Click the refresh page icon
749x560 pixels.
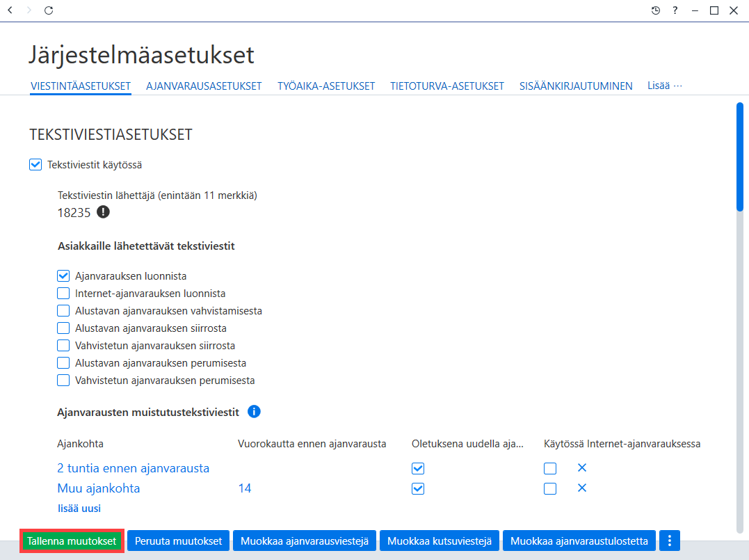click(x=49, y=10)
